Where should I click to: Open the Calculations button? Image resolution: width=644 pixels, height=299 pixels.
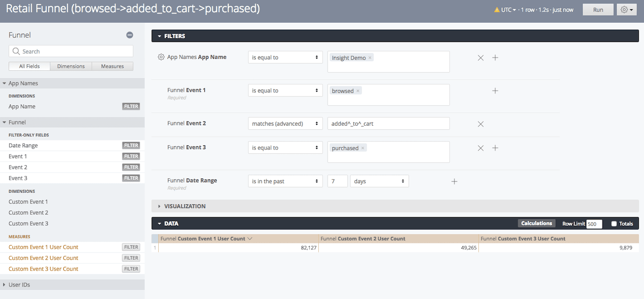[536, 224]
